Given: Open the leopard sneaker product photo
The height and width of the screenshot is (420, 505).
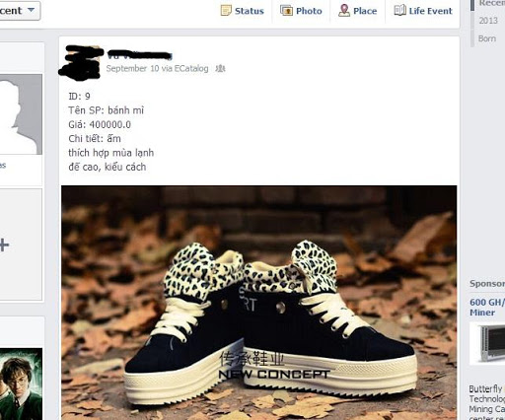Looking at the screenshot, I should pyautogui.click(x=259, y=303).
